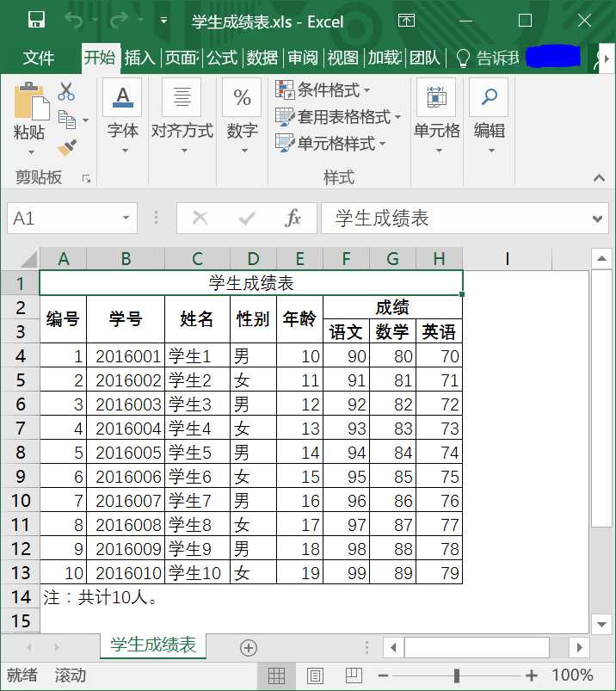Open the 编辑 editing group

point(489,117)
